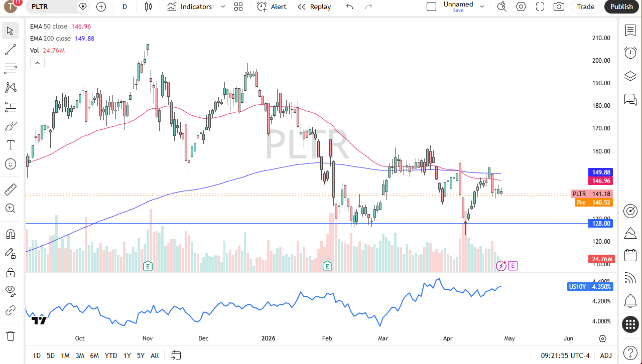
Task: Open the D interval selector
Action: point(124,7)
